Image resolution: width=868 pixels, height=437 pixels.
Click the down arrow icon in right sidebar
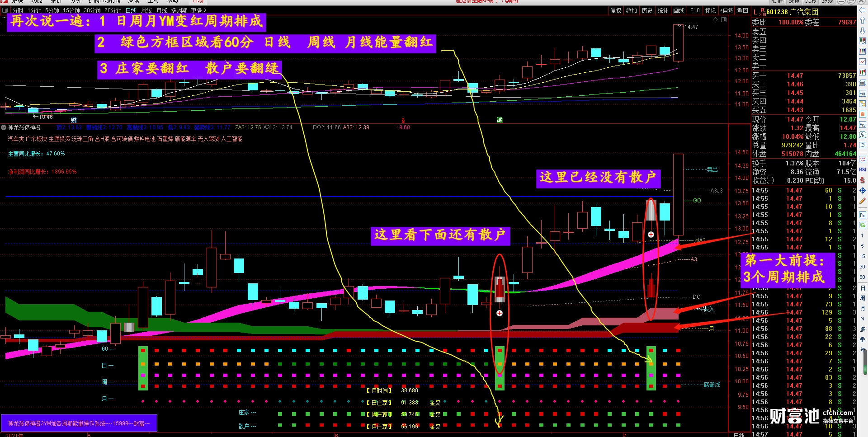point(863,31)
